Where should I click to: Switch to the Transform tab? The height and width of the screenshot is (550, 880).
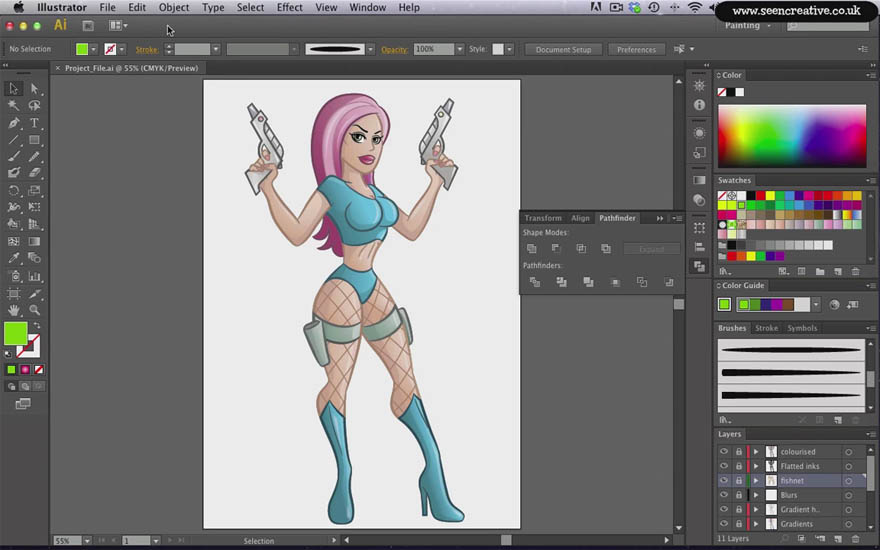543,218
